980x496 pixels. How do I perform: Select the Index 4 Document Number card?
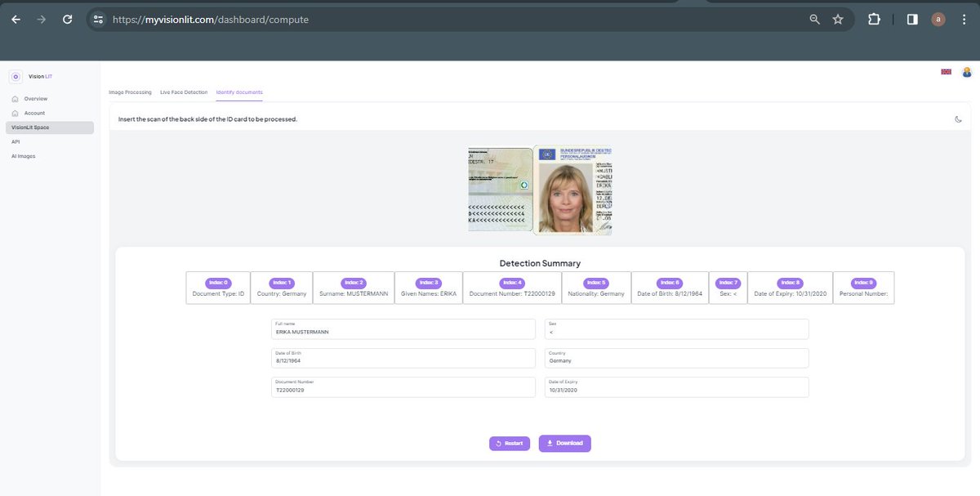click(512, 288)
